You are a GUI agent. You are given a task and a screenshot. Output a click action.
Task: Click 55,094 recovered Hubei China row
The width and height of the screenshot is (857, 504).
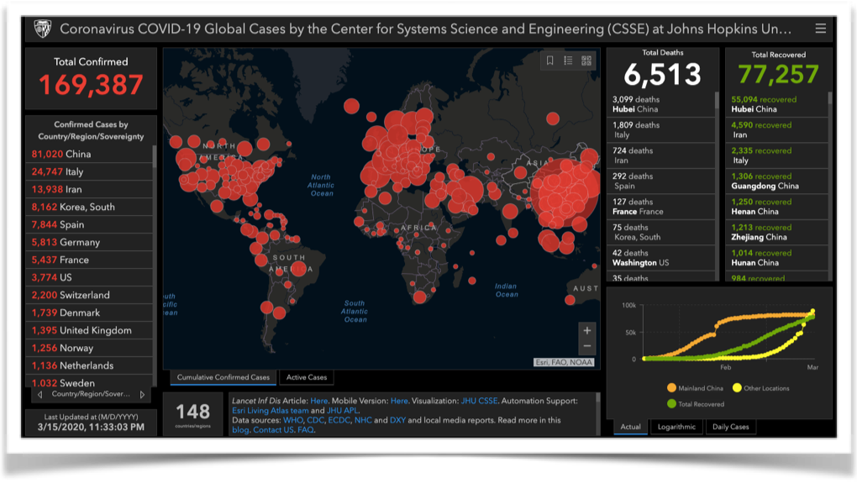pos(776,104)
